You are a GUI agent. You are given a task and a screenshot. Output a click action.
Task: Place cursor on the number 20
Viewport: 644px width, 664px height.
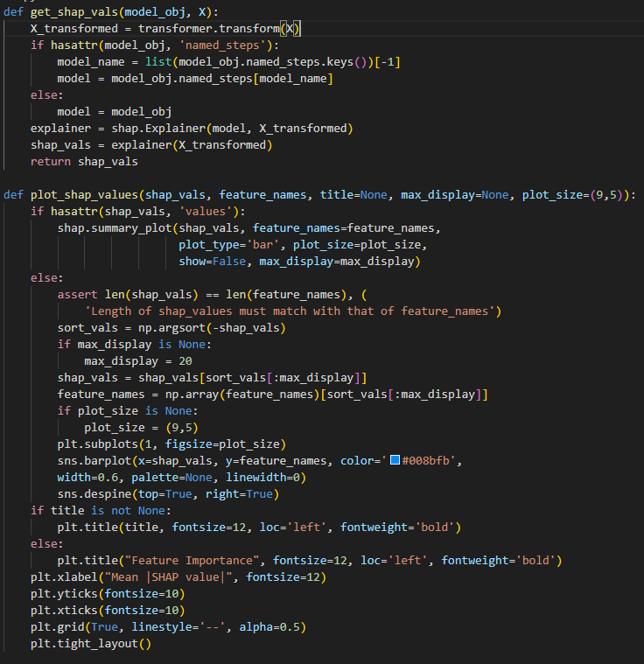coord(185,361)
